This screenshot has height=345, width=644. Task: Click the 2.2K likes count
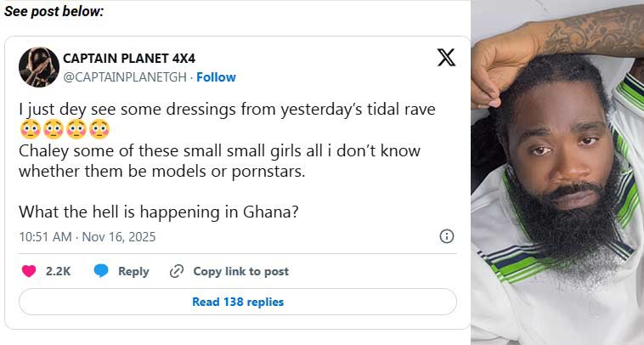[x=58, y=271]
